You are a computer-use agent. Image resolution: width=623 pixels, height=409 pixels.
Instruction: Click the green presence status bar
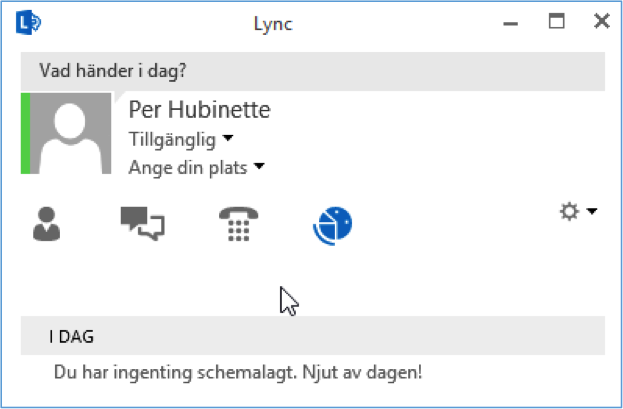point(25,133)
